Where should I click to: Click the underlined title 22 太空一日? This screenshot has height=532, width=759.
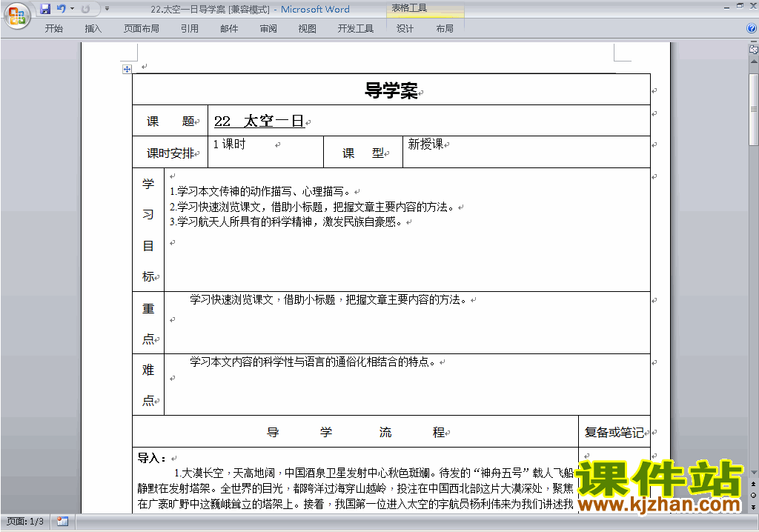pyautogui.click(x=259, y=121)
